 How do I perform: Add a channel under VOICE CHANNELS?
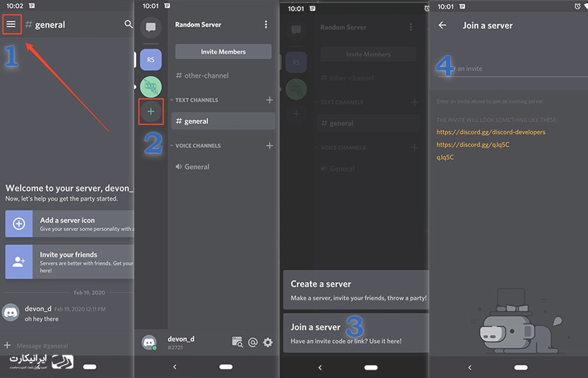[x=270, y=146]
